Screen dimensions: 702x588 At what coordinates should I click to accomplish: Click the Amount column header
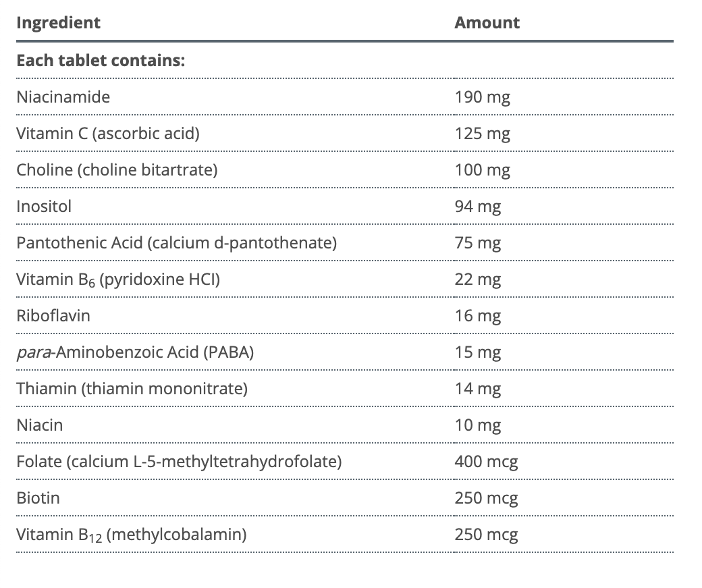(x=487, y=22)
